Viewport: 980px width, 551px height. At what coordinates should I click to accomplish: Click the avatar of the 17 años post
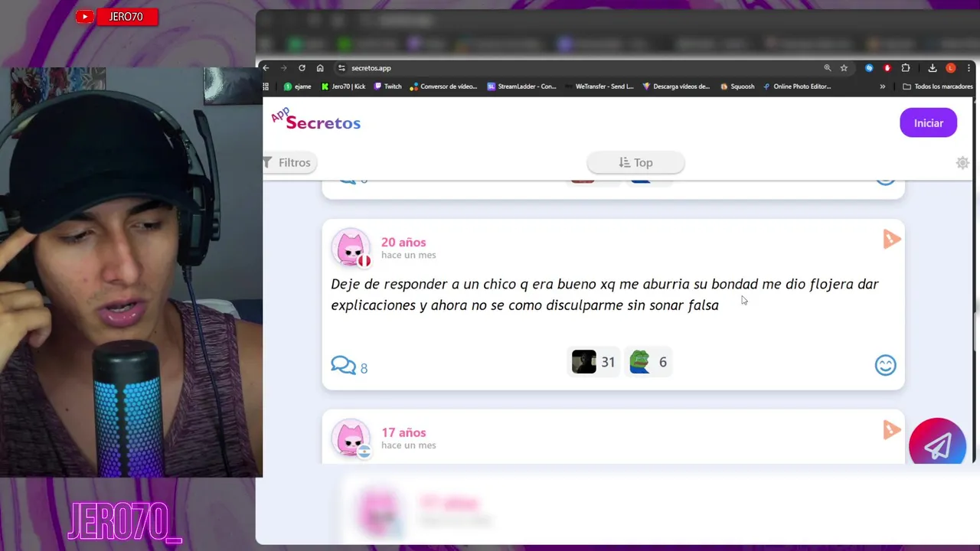351,439
